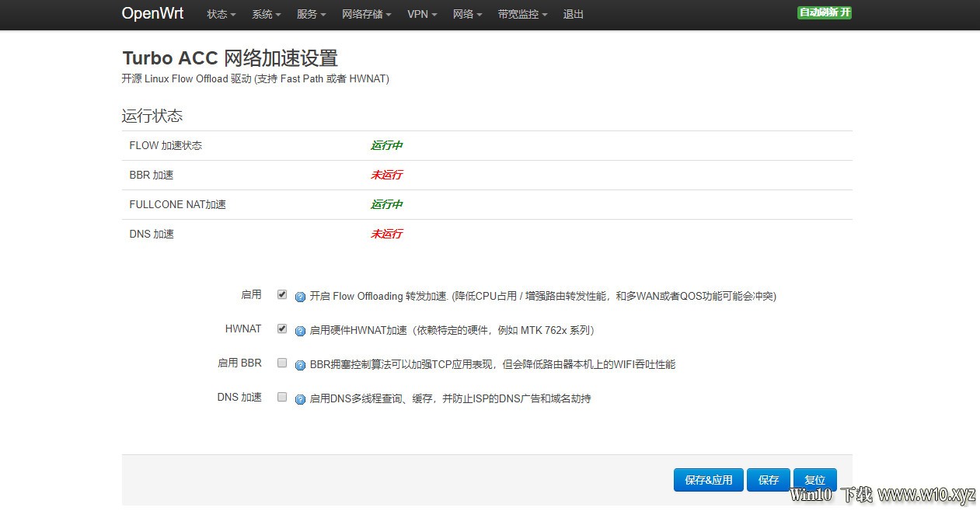This screenshot has width=980, height=511.
Task: Open the 网络存储 menu
Action: (x=367, y=15)
